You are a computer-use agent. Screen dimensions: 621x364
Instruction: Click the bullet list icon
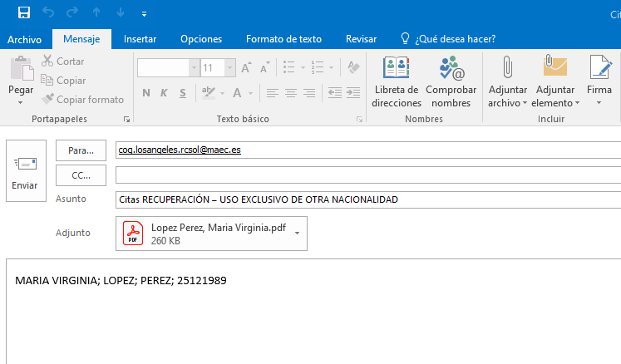(288, 67)
